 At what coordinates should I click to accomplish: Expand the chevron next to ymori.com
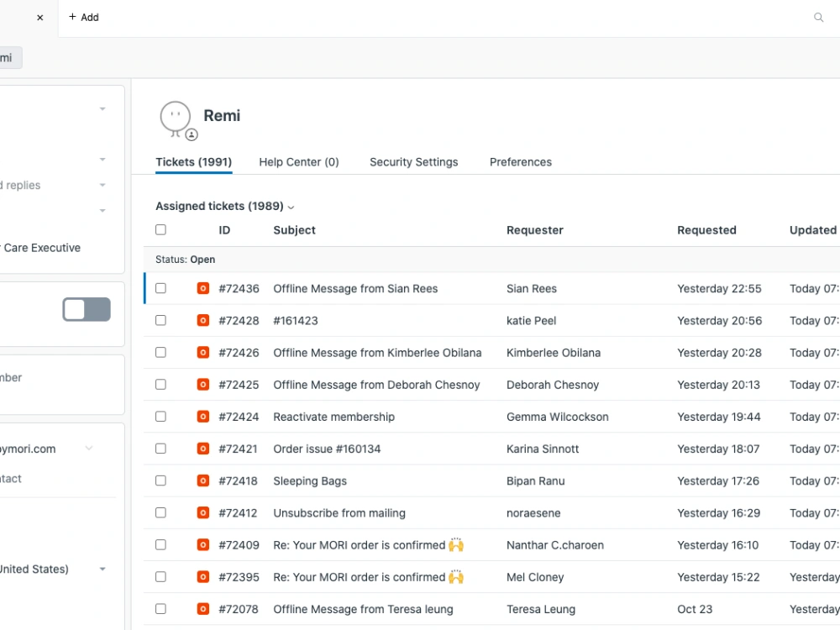(89, 449)
